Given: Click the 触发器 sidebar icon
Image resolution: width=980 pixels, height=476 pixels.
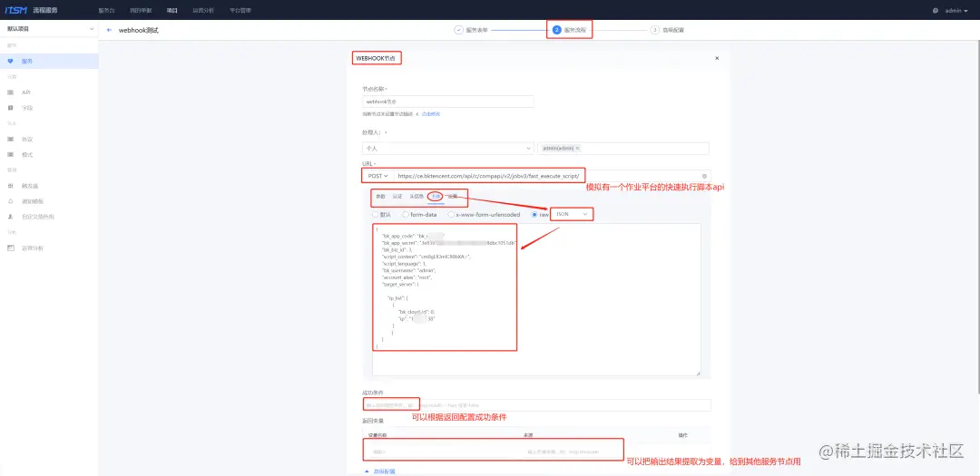Looking at the screenshot, I should [11, 186].
